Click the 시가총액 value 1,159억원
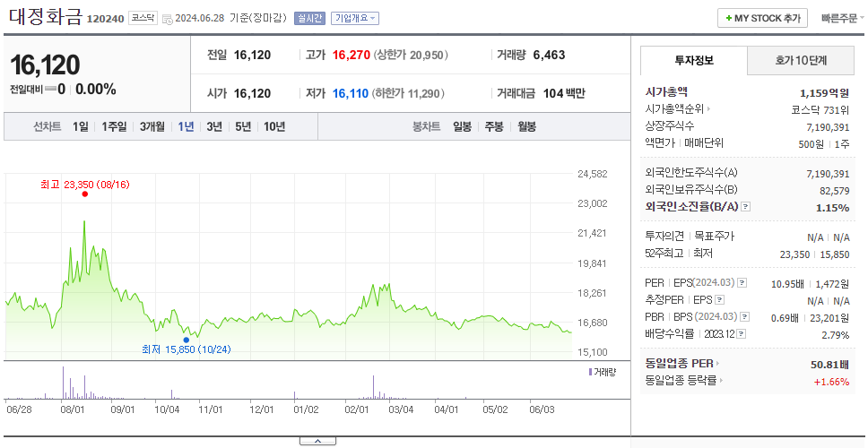Screen dimensions: 868x448 coord(824,93)
